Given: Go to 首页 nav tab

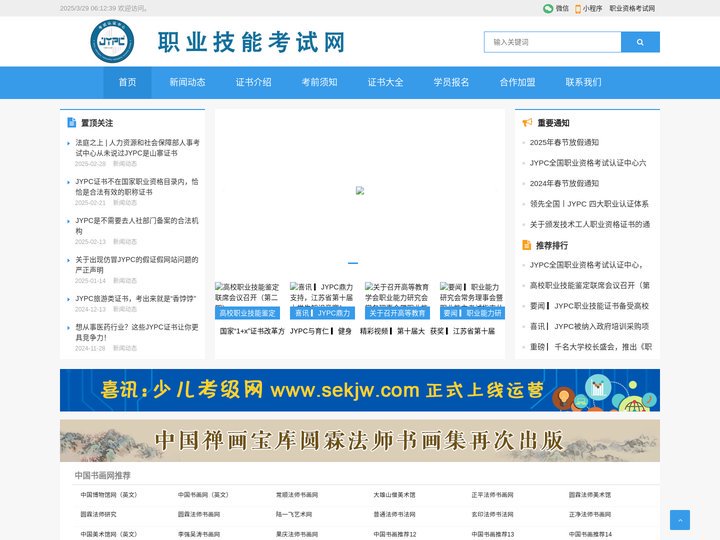Looking at the screenshot, I should [127, 82].
